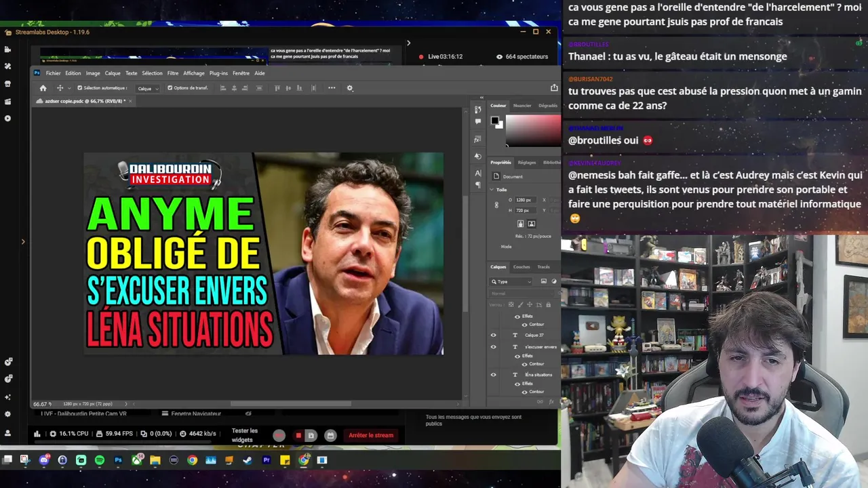Pick a color in the color field

tap(533, 131)
